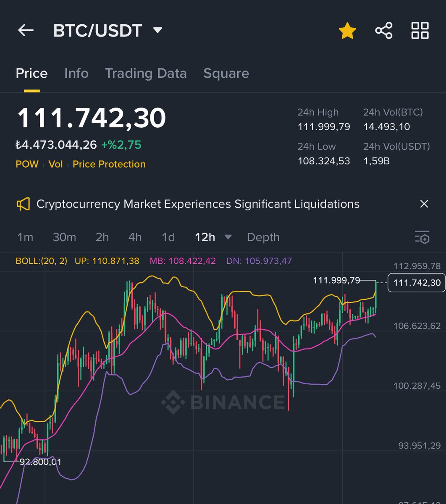446x504 pixels.
Task: Open the chart indicator settings icon
Action: (422, 237)
